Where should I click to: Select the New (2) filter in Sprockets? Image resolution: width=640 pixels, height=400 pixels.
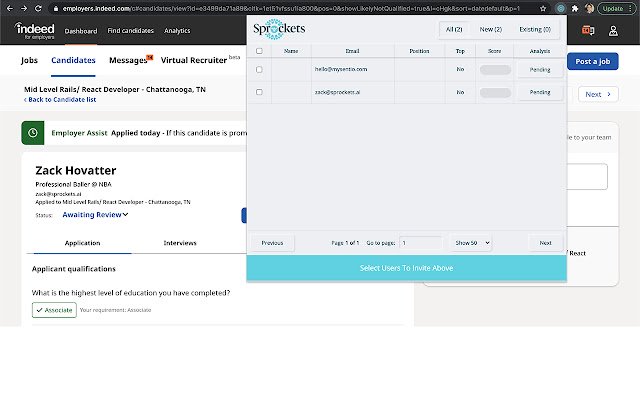491,29
